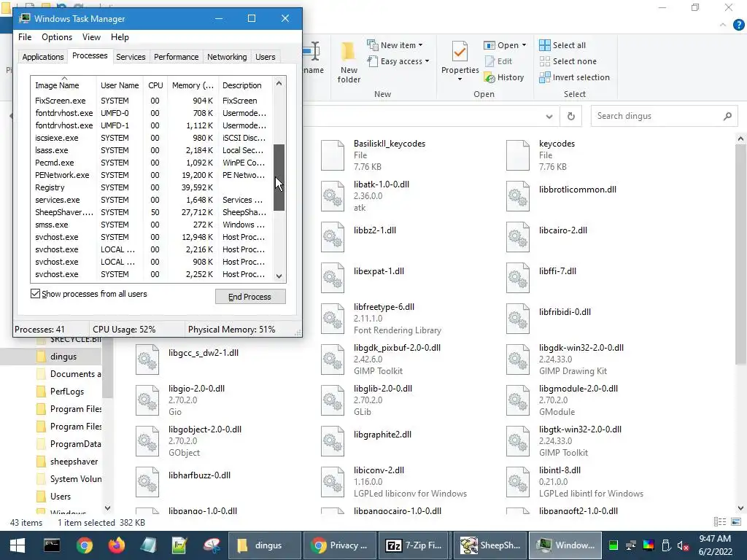Image resolution: width=747 pixels, height=560 pixels.
Task: Open the address bar history dropdown
Action: (549, 116)
